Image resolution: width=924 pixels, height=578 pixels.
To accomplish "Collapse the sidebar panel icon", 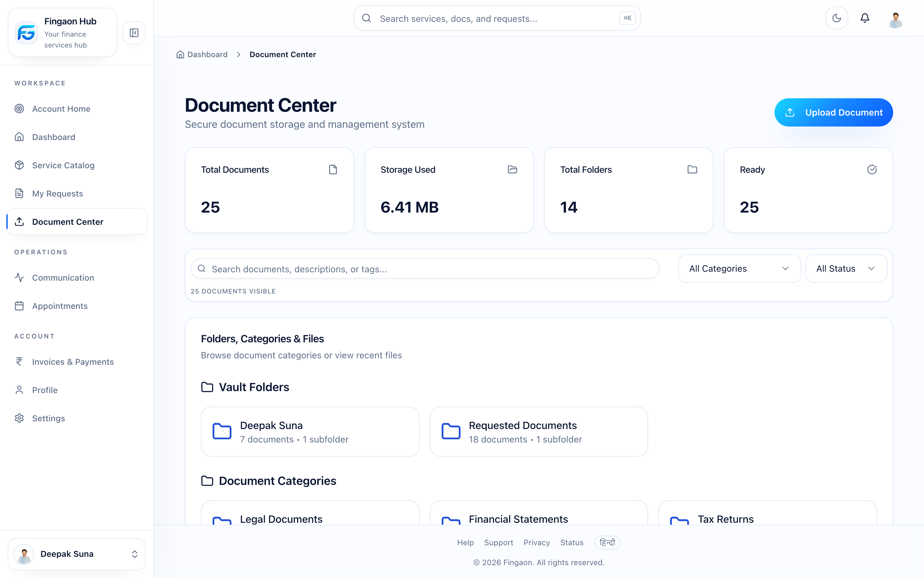I will coord(134,33).
